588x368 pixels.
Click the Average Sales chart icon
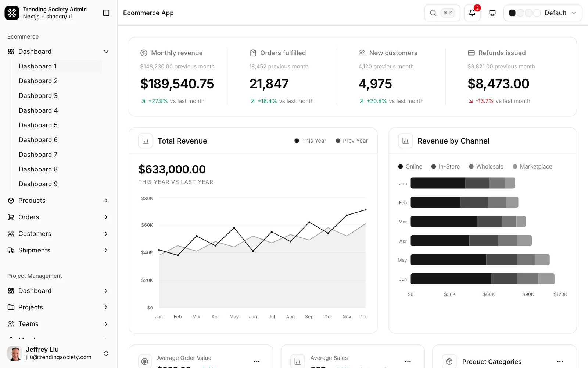pos(297,361)
